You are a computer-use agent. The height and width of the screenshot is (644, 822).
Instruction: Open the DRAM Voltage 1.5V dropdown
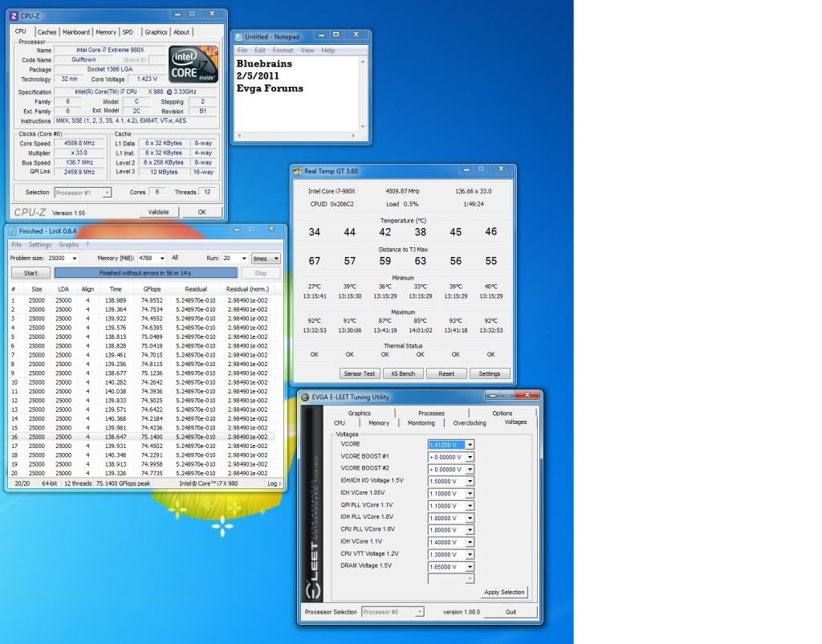coord(470,567)
